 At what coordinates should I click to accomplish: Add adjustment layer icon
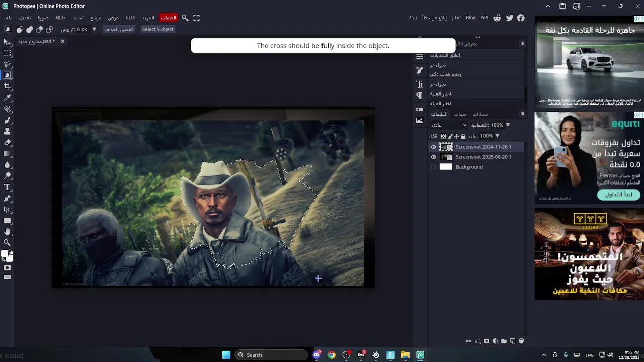pos(495,341)
